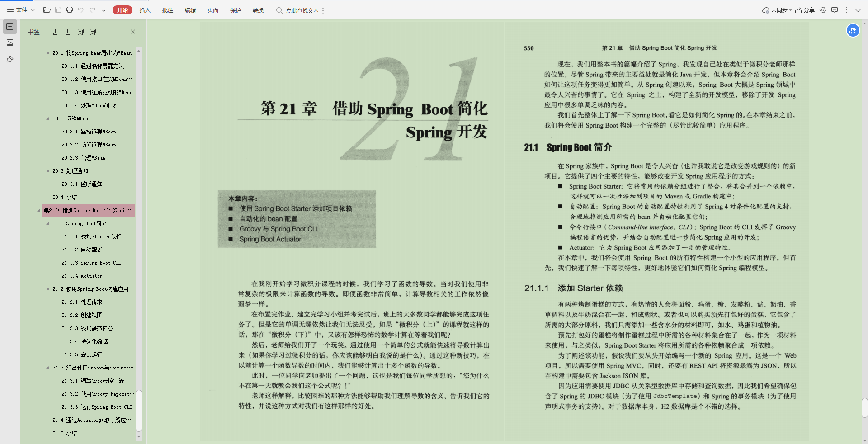Screen dimensions: 868x444
Task: Select the 20.4 小结 bookmark entry
Action: pos(65,197)
